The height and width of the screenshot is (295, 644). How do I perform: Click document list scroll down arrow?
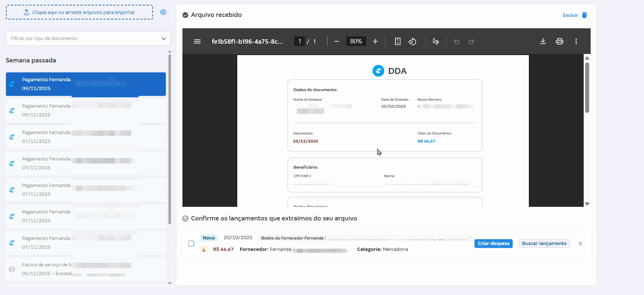[x=170, y=283]
